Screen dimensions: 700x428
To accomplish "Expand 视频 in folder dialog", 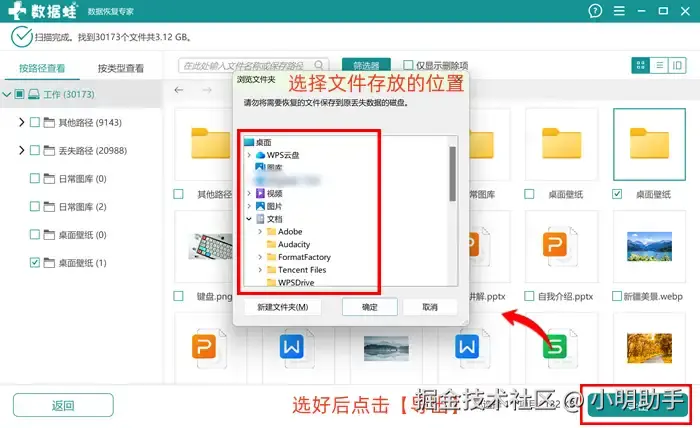I will [249, 193].
